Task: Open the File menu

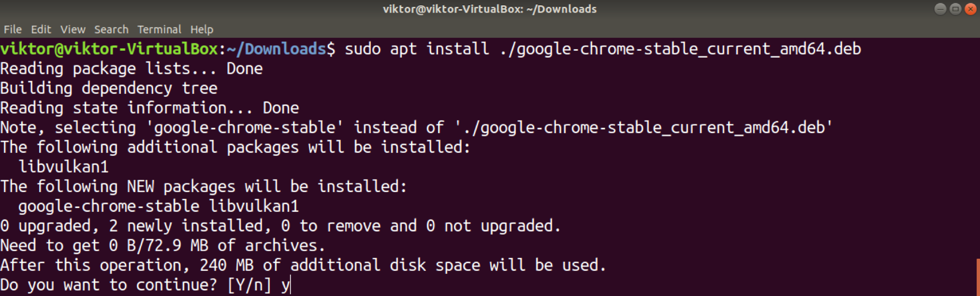Action: 13,30
